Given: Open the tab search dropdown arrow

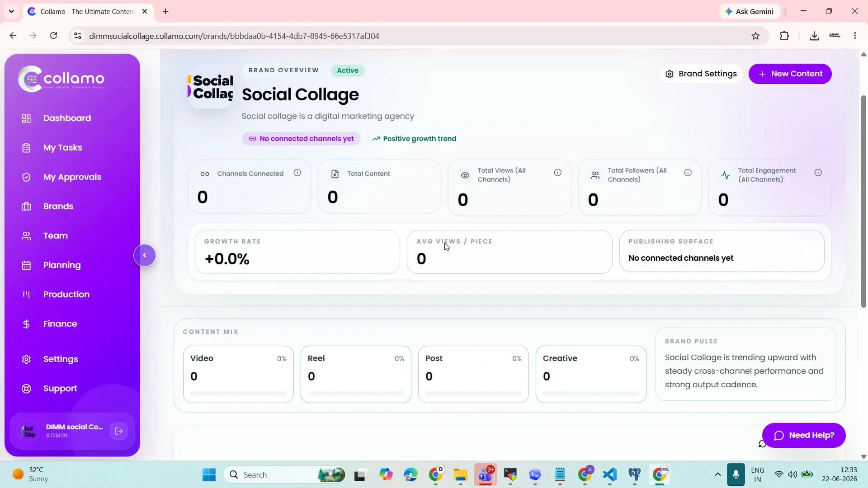Looking at the screenshot, I should 11,11.
